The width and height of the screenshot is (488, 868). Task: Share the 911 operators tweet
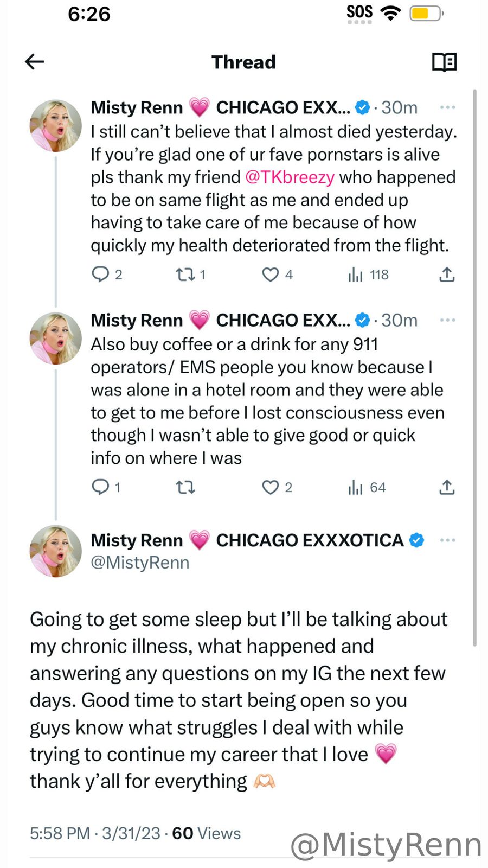(x=447, y=487)
